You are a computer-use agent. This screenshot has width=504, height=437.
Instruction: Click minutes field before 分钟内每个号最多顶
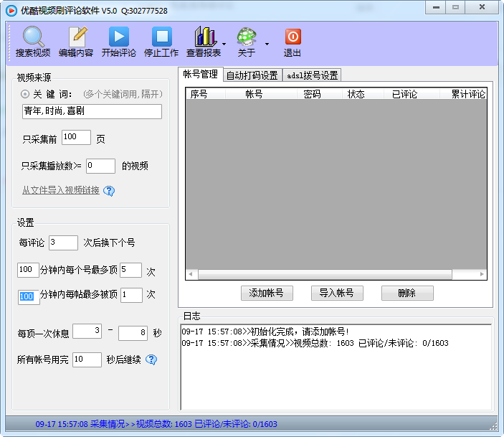(x=28, y=270)
